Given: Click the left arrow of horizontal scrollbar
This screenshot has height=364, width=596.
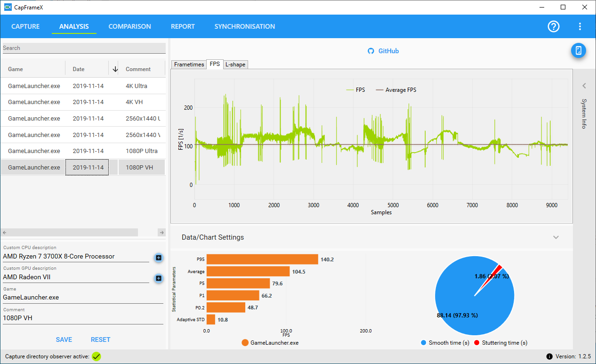Looking at the screenshot, I should click(x=4, y=233).
